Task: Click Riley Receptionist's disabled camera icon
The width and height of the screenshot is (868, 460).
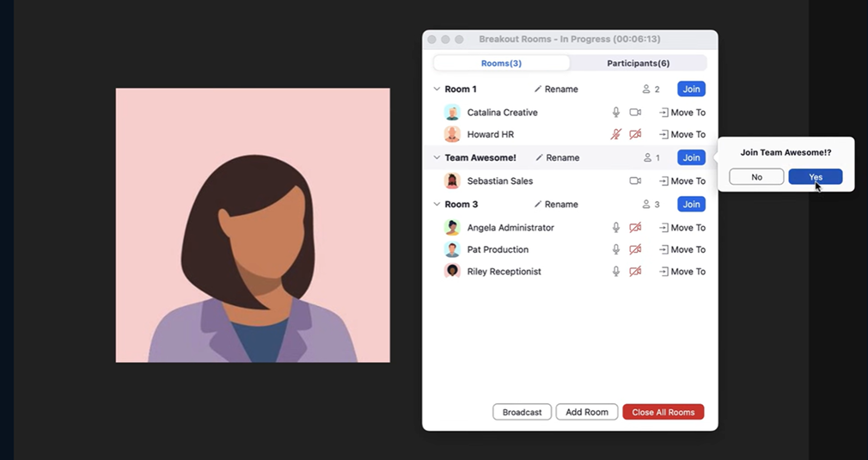Action: coord(635,272)
